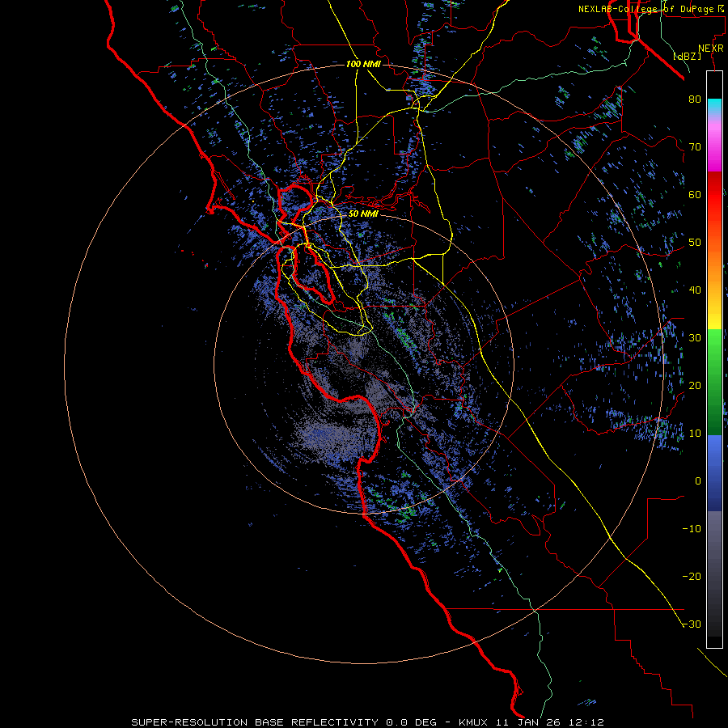Click the -30 value on the dBZ scale
Image resolution: width=728 pixels, height=728 pixels.
(692, 624)
